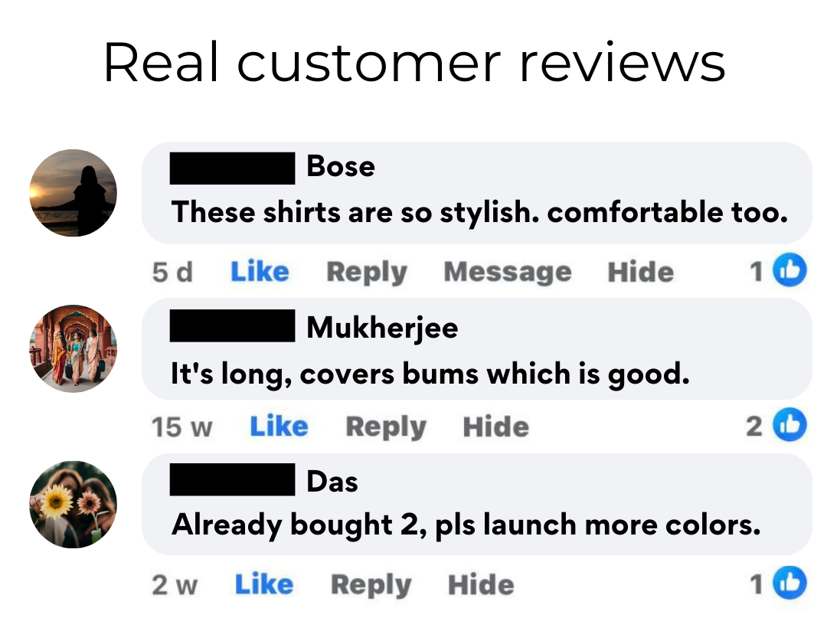Click the thumbs-up reaction icon on Mukherjee's comment
The width and height of the screenshot is (827, 644).
(x=789, y=424)
